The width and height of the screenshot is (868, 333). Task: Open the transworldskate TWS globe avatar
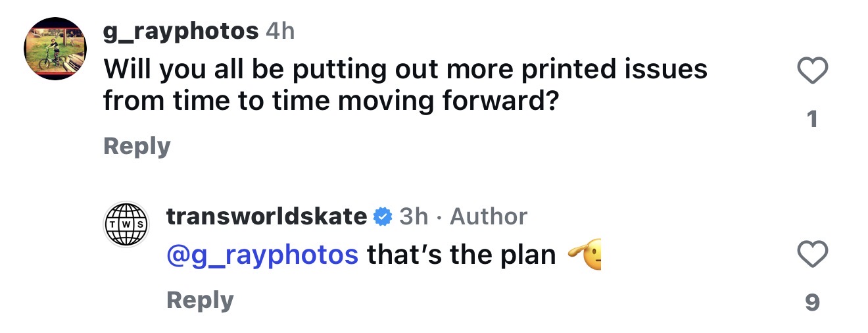[128, 224]
